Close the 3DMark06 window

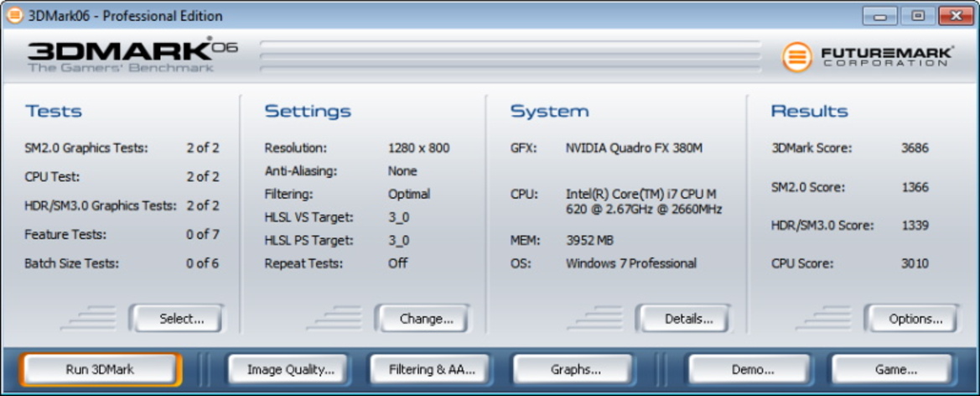point(956,16)
